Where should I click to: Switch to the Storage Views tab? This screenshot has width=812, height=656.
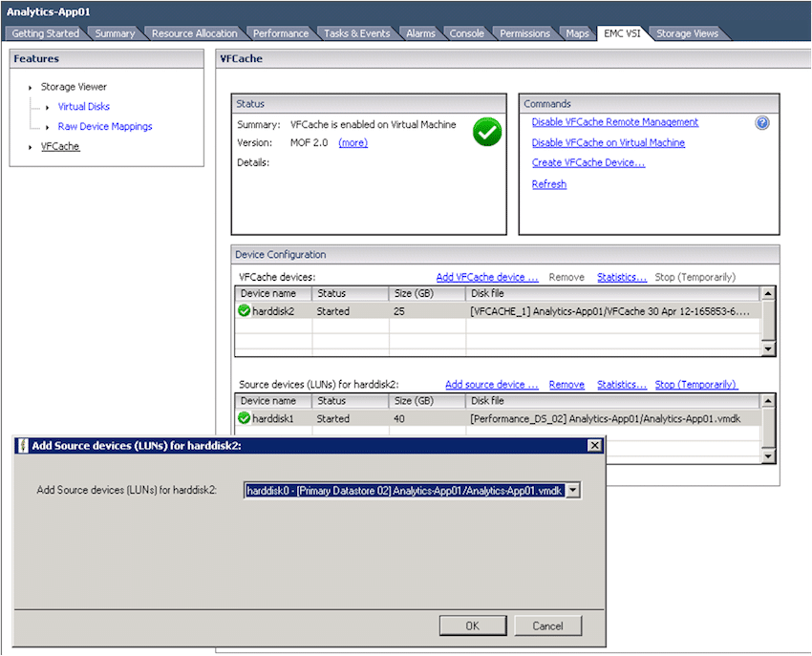pyautogui.click(x=687, y=33)
